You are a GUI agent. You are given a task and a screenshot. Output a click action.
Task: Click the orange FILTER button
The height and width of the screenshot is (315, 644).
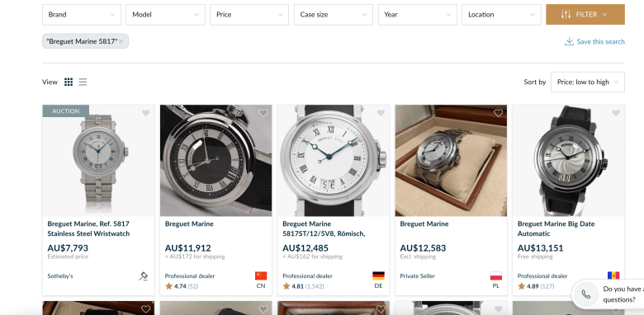(x=585, y=15)
